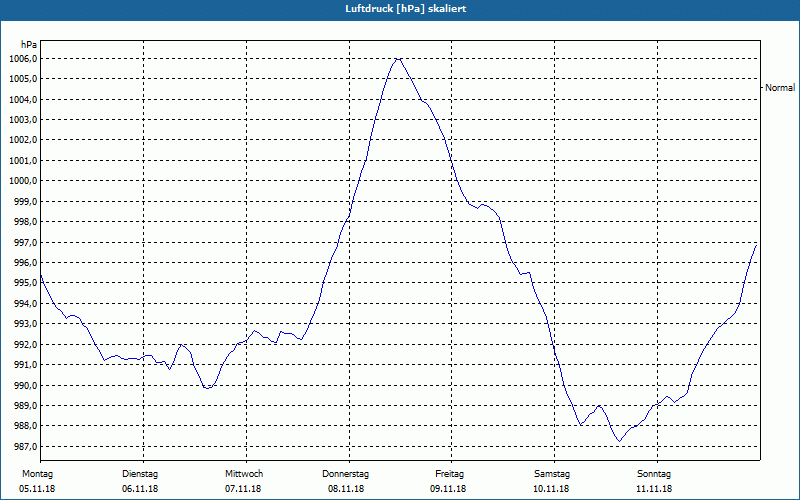800x500 pixels.
Task: Click the 1001,0 axis value
Action: pos(23,161)
